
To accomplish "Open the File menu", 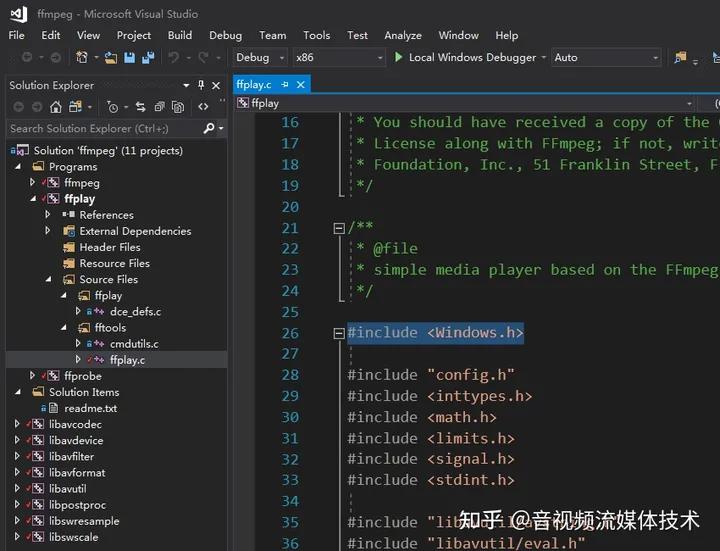I will tap(17, 35).
